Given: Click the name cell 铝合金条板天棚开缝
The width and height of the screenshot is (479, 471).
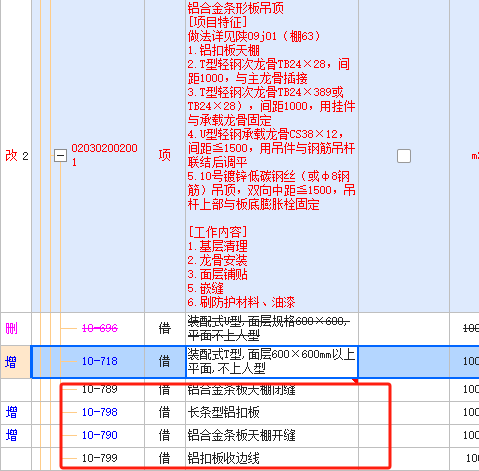Looking at the screenshot, I should (x=272, y=436).
